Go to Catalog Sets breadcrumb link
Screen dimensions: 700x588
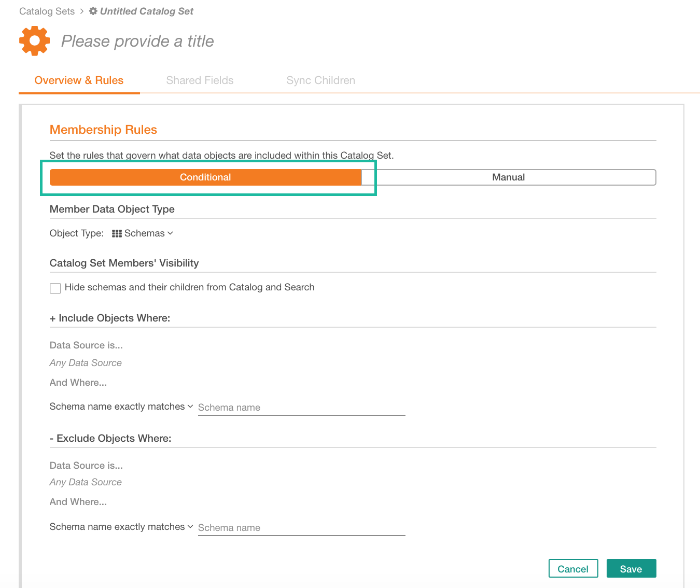[x=47, y=11]
